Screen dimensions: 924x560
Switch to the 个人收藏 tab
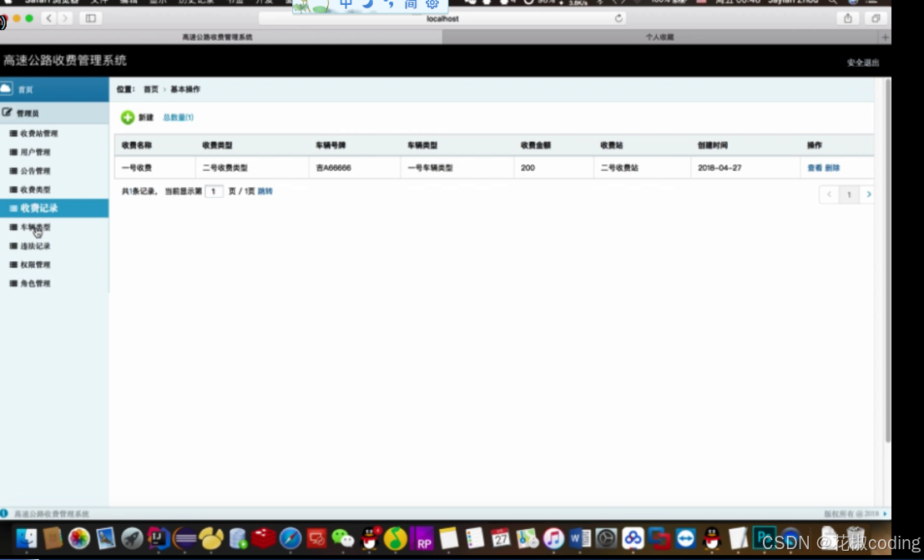click(x=660, y=37)
